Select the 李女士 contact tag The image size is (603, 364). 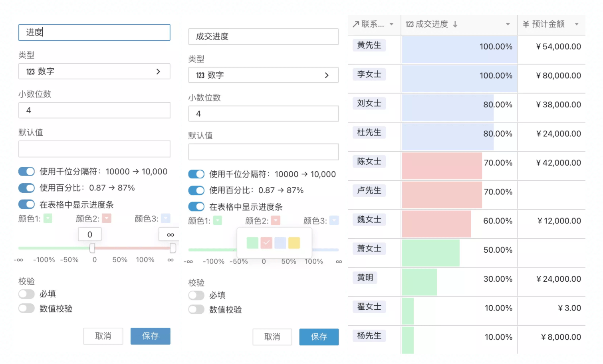pyautogui.click(x=369, y=74)
